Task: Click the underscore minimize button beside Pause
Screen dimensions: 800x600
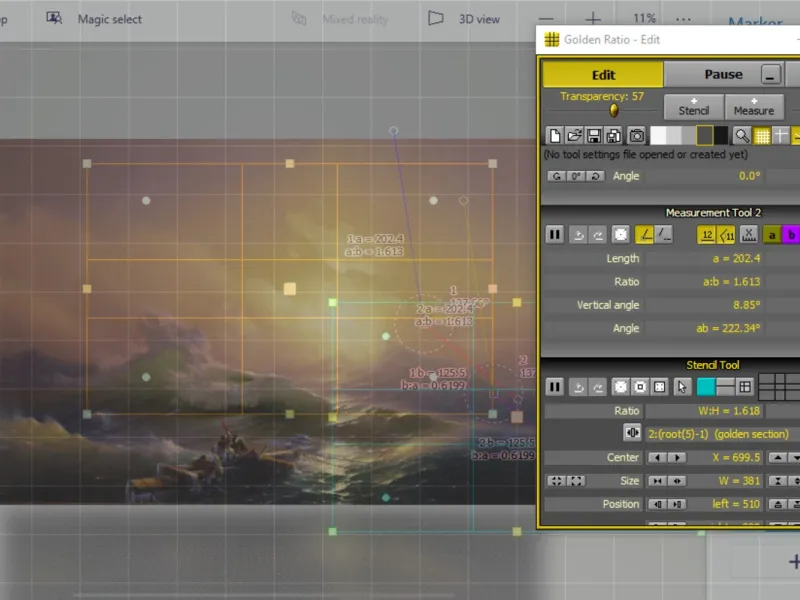Action: tap(771, 74)
